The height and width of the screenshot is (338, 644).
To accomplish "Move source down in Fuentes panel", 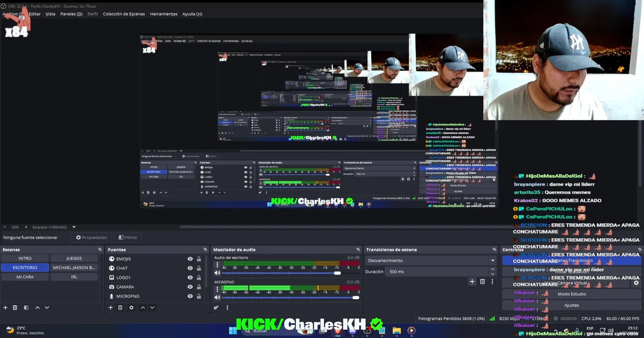I will (x=152, y=307).
